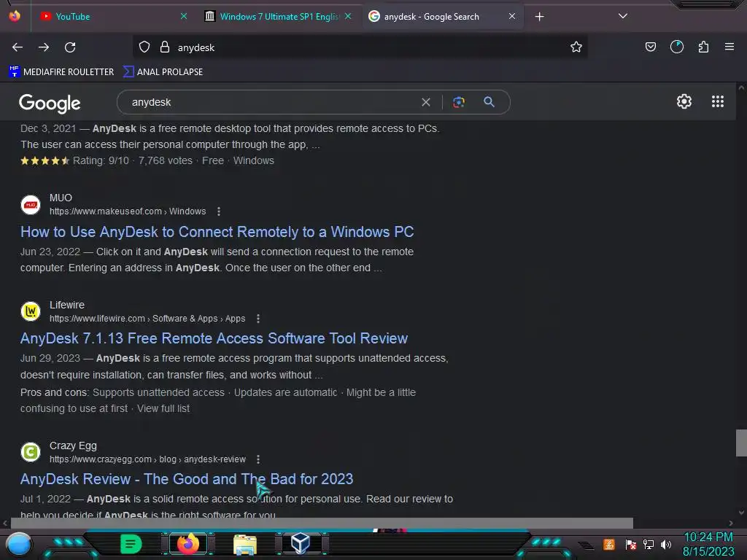Click the network tray icon

[648, 544]
